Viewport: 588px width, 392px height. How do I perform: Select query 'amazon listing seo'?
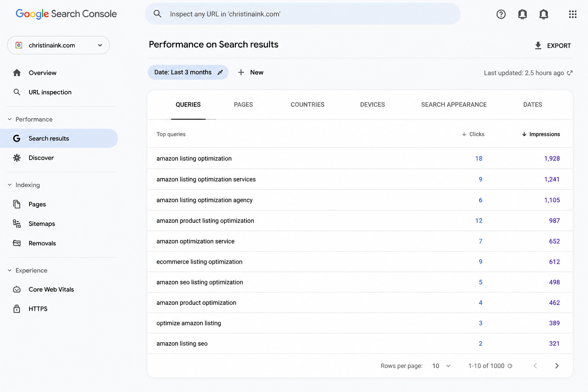pos(182,343)
